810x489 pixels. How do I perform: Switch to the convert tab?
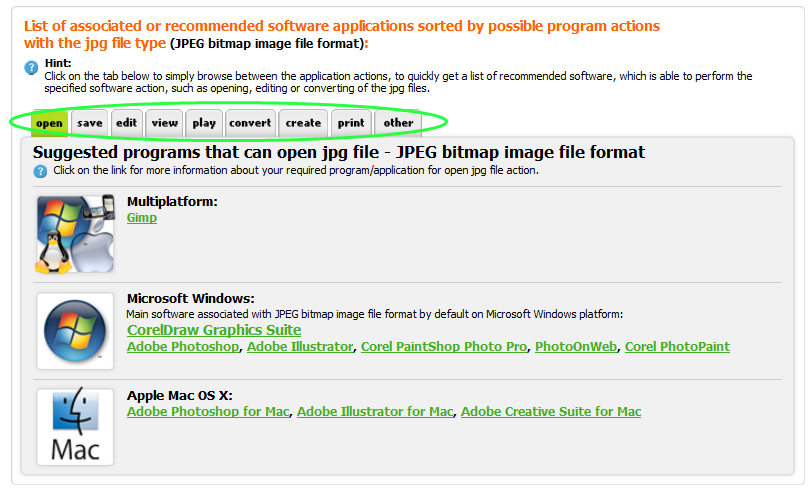(x=250, y=123)
